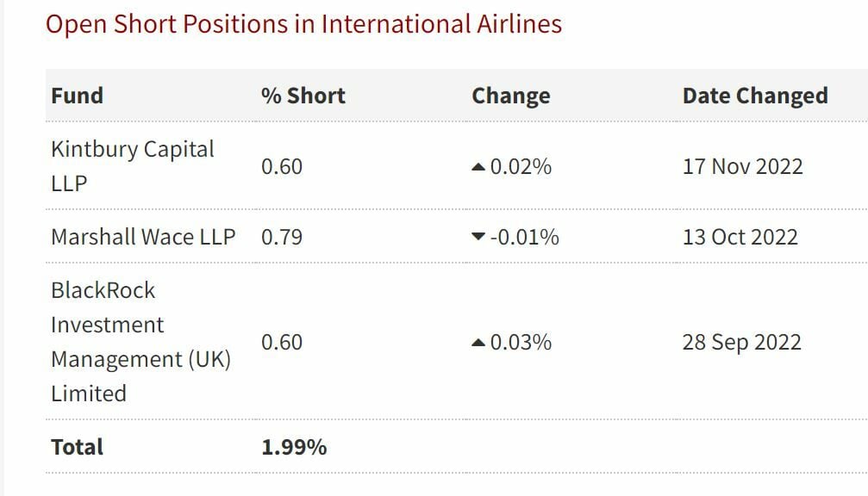The width and height of the screenshot is (868, 496).
Task: Click BlackRock's 0.60 short value
Action: (282, 343)
